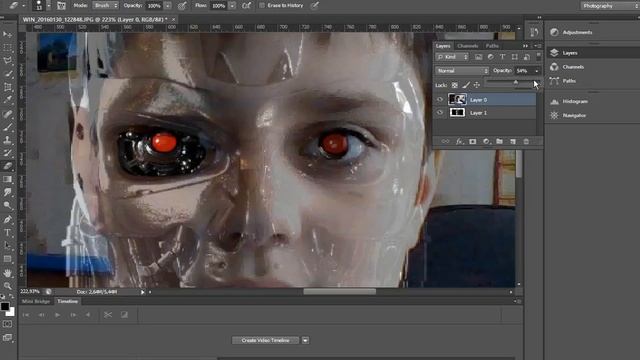Screen dimensions: 640x360
Task: Hide Layer 1 with eye icon
Action: pyautogui.click(x=440, y=112)
